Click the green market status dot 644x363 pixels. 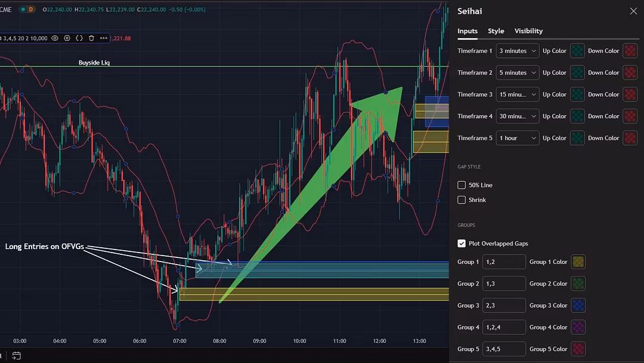pos(22,10)
